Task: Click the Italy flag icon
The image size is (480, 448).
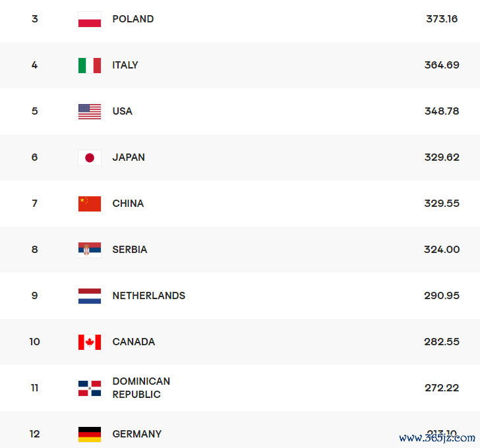Action: (90, 65)
